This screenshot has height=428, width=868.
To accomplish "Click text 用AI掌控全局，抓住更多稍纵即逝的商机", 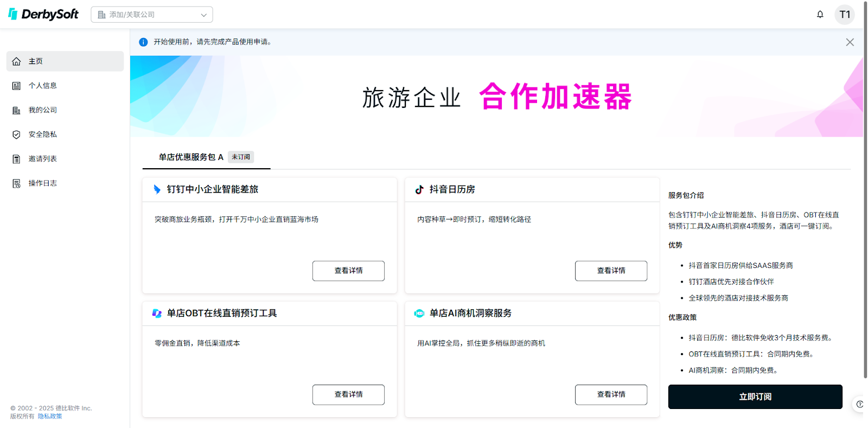I will (x=481, y=343).
